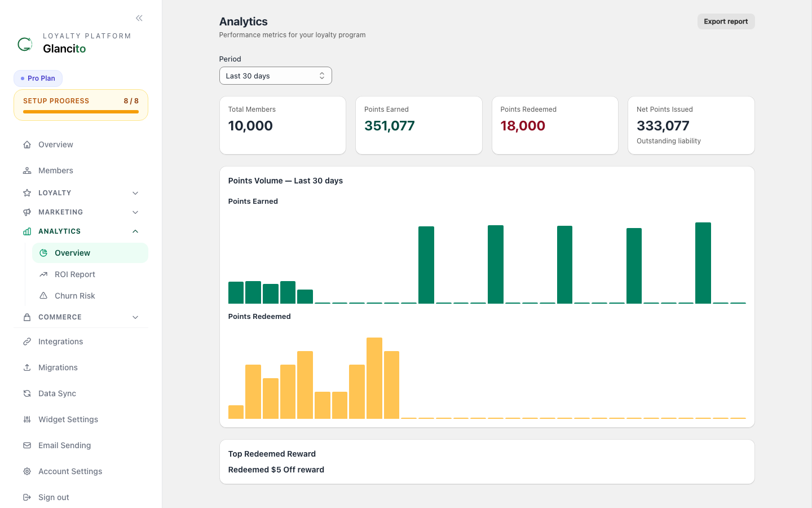This screenshot has width=812, height=508.
Task: Click the Widget Settings sliders icon
Action: (x=27, y=419)
